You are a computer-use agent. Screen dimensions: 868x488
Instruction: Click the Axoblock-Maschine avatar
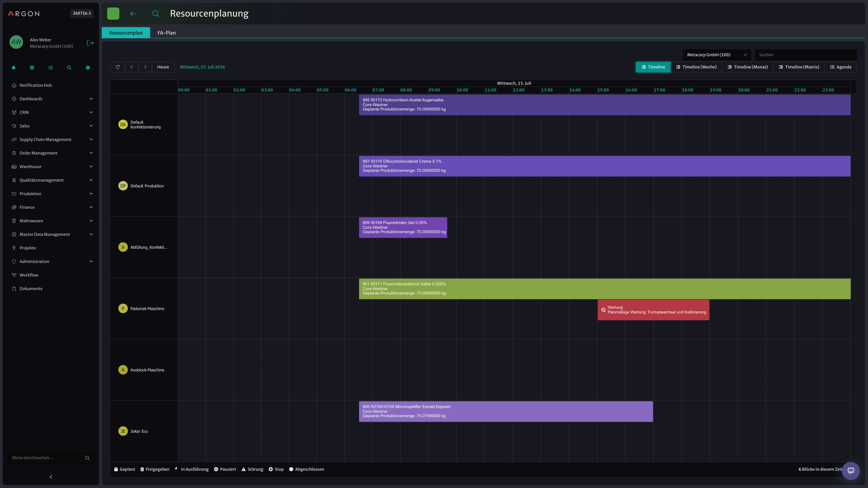[123, 370]
